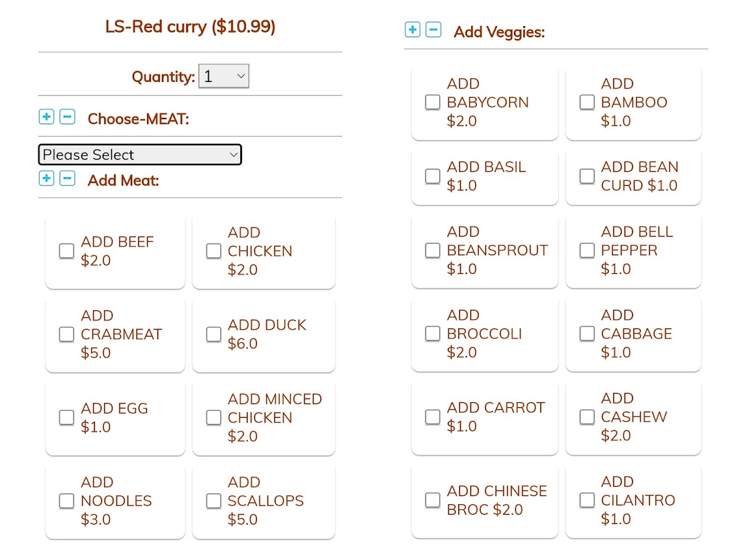Open the Please Select meat dropdown
The height and width of the screenshot is (560, 745).
140,155
